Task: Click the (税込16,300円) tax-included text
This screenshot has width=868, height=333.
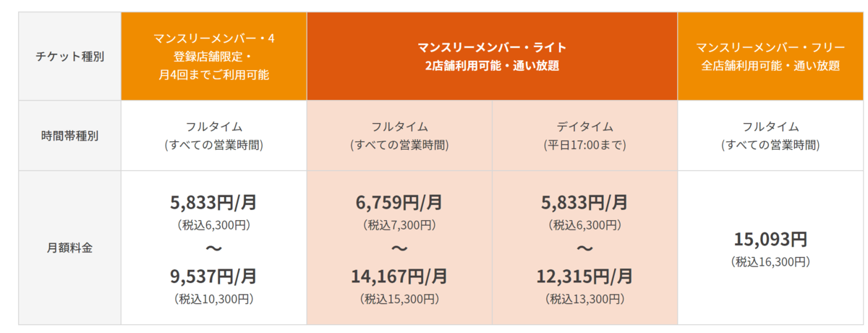Action: point(770,261)
